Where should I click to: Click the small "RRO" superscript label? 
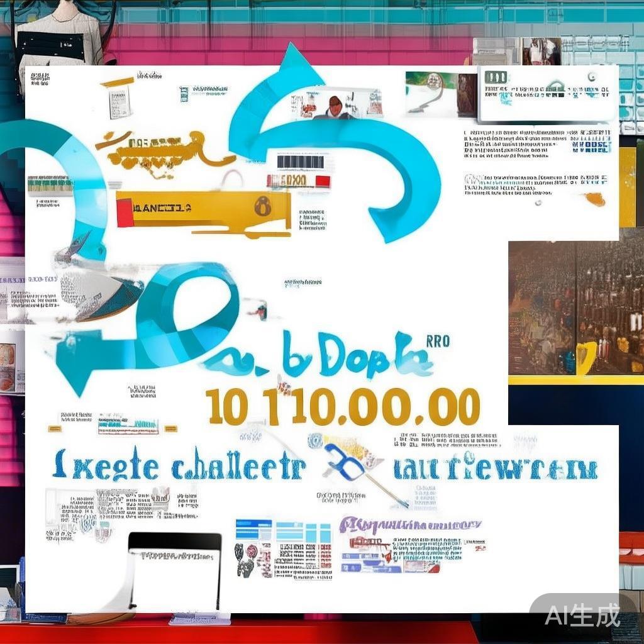tap(438, 341)
